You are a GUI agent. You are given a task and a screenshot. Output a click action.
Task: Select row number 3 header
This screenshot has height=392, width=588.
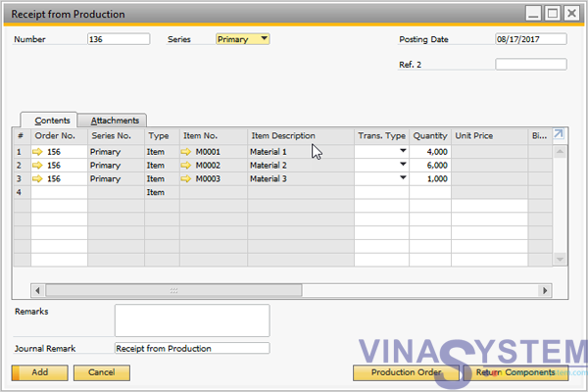tap(23, 179)
